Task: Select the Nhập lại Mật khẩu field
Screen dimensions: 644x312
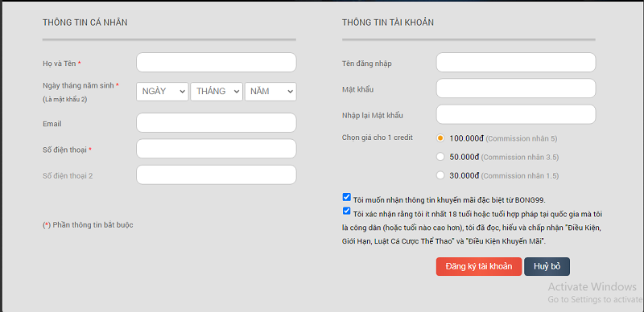Action: pos(516,114)
